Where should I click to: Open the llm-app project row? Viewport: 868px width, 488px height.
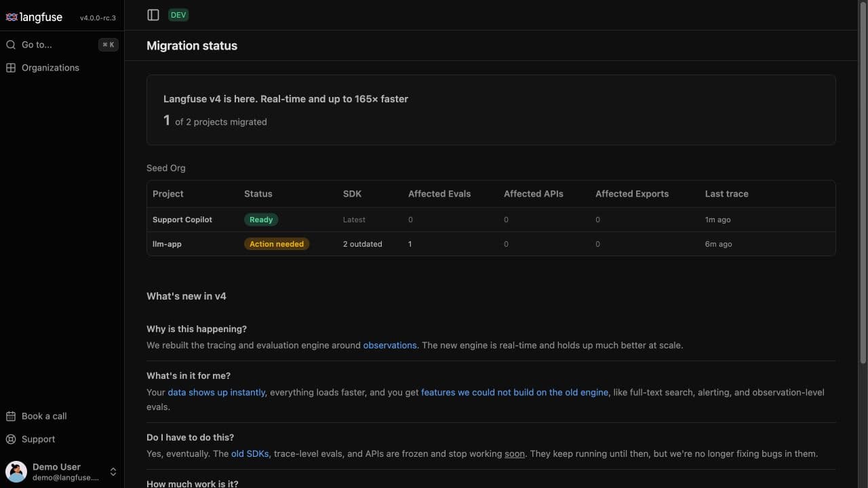491,244
